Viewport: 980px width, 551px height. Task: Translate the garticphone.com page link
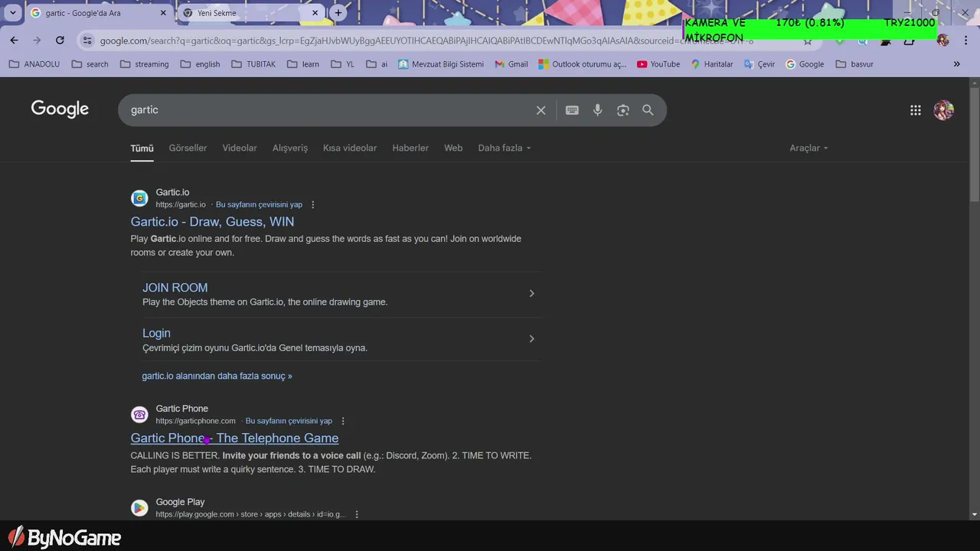(289, 422)
